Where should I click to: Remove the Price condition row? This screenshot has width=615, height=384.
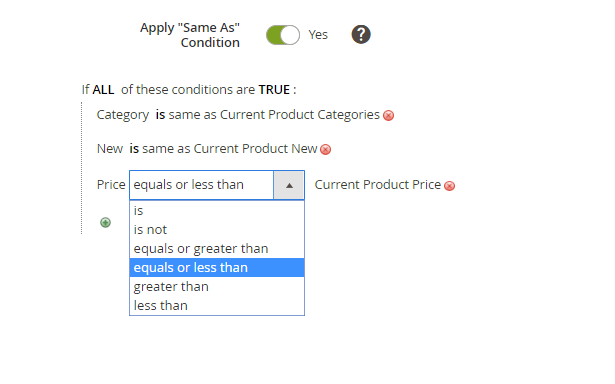449,186
